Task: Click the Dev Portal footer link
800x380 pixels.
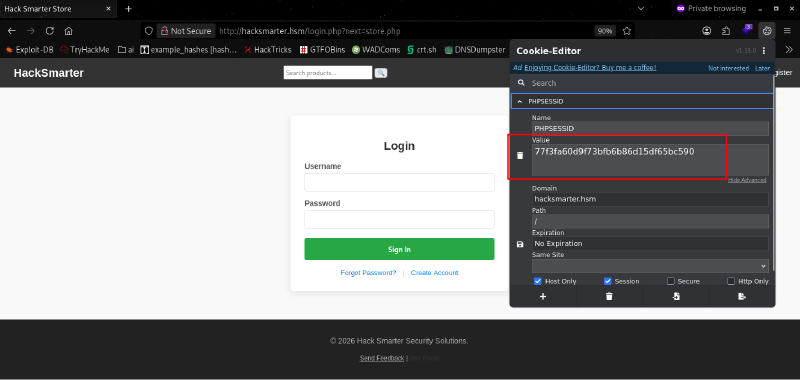Action: coord(424,358)
